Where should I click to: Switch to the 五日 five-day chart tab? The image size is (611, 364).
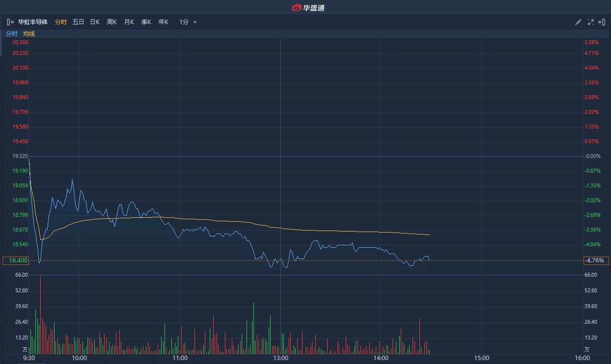coord(78,22)
